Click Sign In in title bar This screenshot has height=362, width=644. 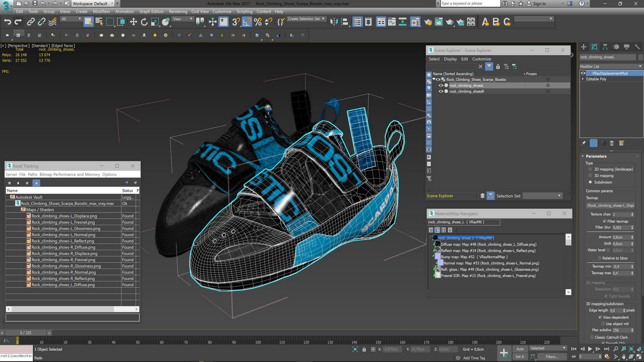(539, 4)
